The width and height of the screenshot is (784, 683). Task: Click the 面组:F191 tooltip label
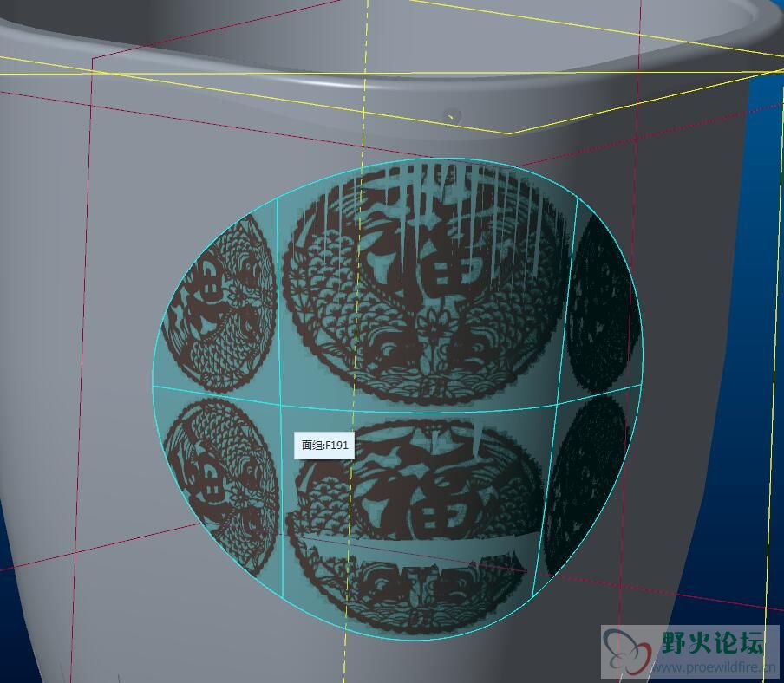tap(324, 445)
